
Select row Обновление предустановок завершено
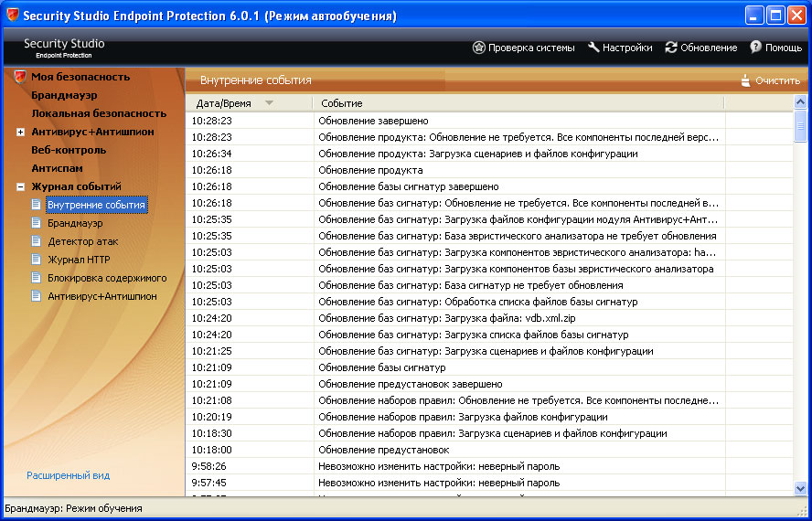pyautogui.click(x=489, y=384)
